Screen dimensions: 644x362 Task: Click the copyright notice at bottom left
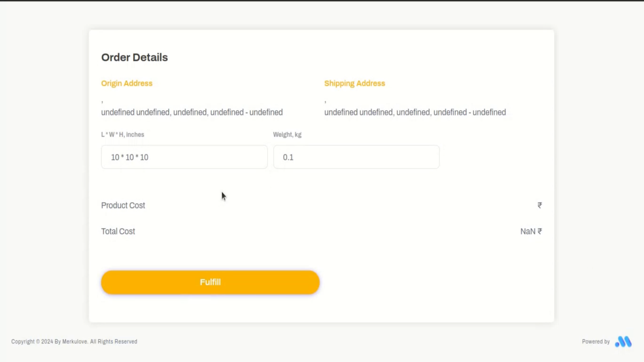pos(74,341)
